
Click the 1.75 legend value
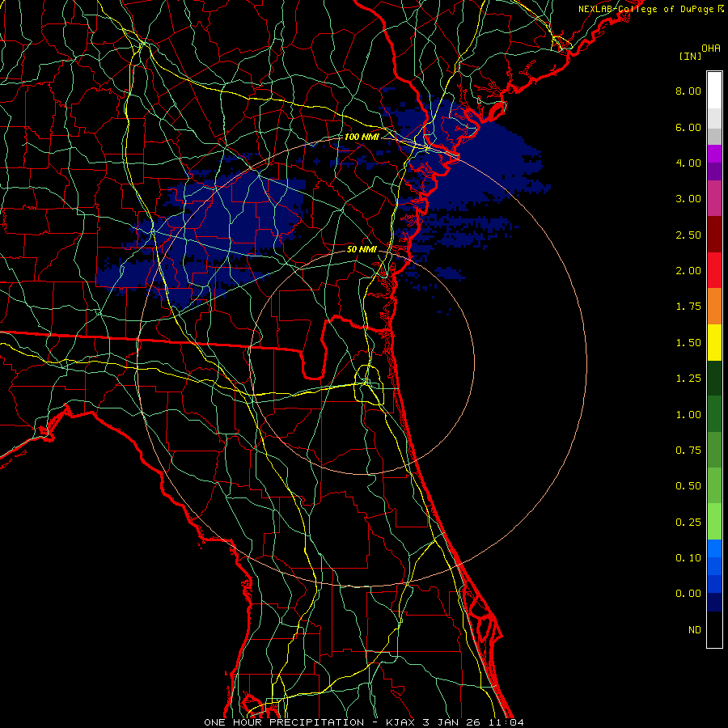click(x=688, y=307)
